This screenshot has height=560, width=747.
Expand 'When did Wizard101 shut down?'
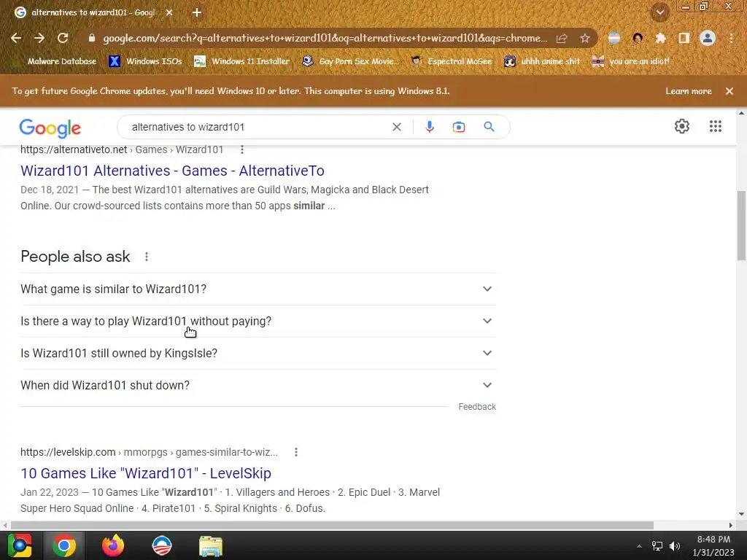point(258,385)
